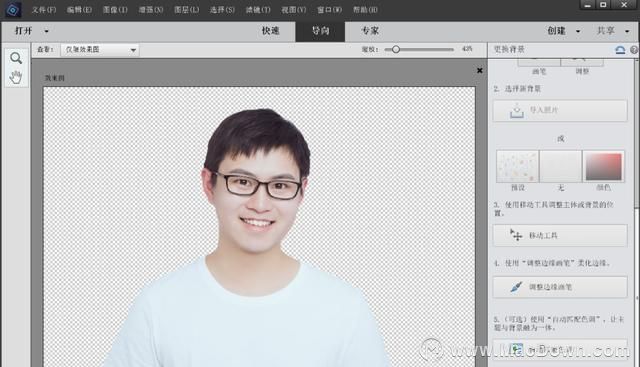Open the 编辑(E) menu
Viewport: 640px width, 367px height.
tap(79, 9)
